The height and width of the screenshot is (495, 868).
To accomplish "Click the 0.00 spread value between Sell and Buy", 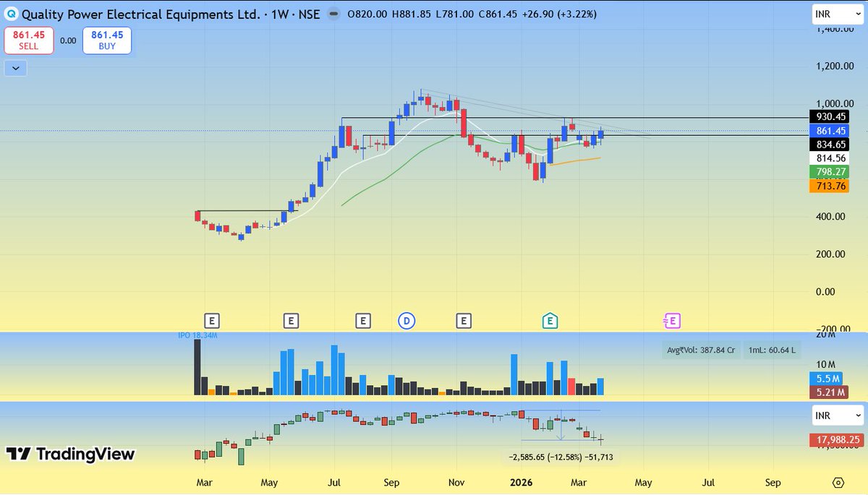I will point(68,40).
